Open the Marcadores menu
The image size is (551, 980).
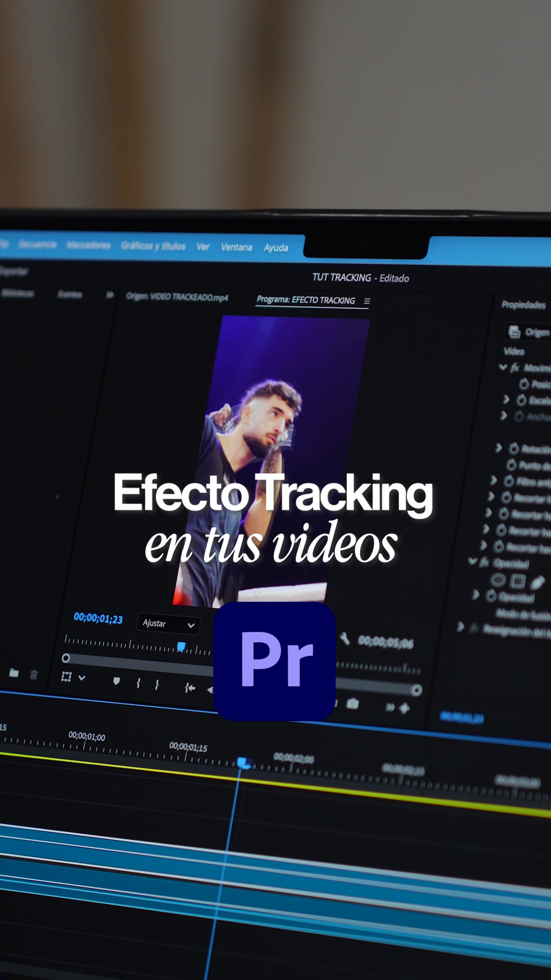(88, 245)
